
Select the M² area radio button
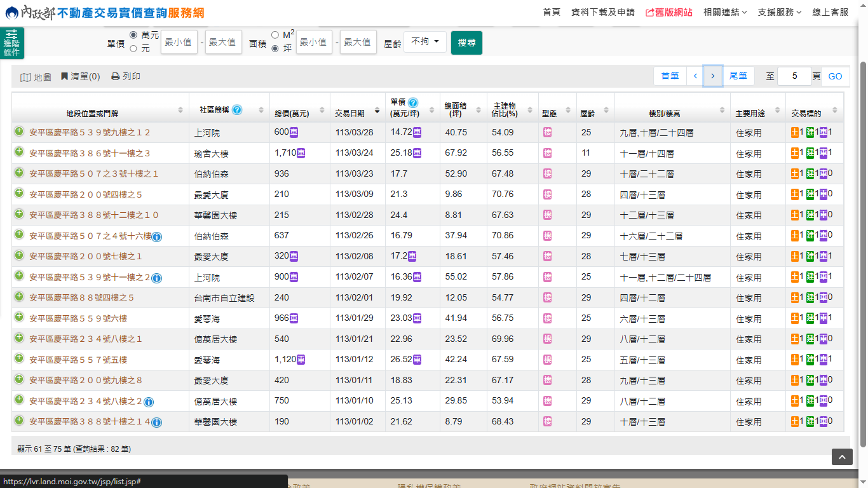[x=275, y=35]
